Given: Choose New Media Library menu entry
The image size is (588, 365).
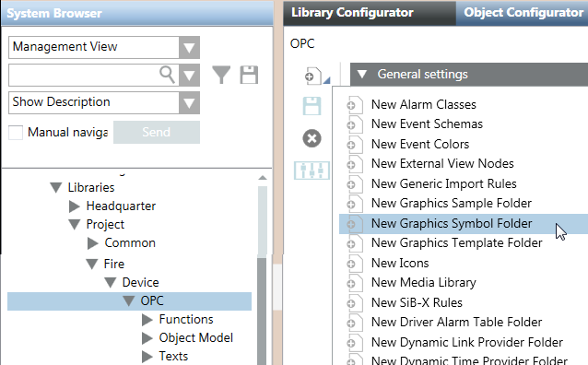Looking at the screenshot, I should pyautogui.click(x=423, y=282).
